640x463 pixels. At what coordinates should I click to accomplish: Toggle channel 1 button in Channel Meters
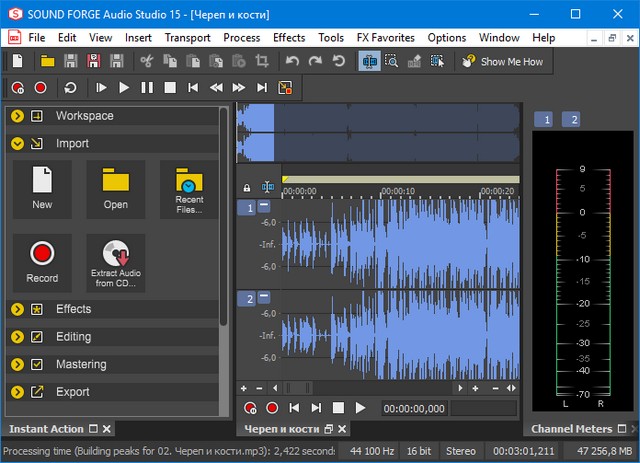click(543, 119)
